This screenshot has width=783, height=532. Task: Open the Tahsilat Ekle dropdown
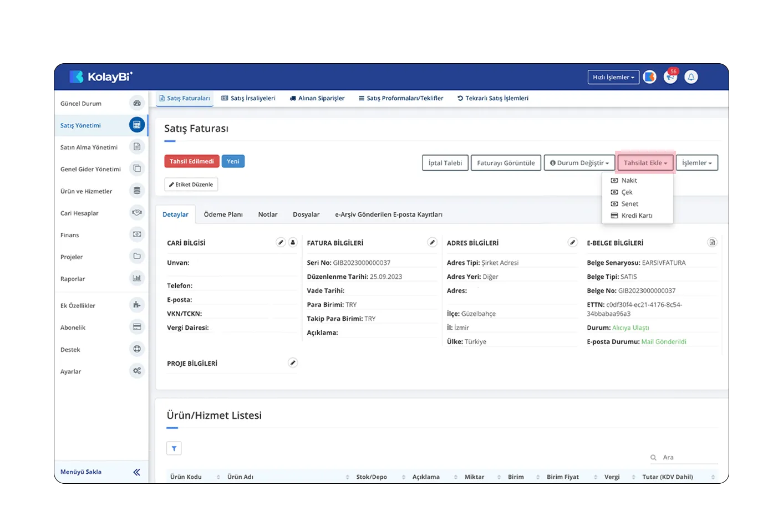(645, 163)
